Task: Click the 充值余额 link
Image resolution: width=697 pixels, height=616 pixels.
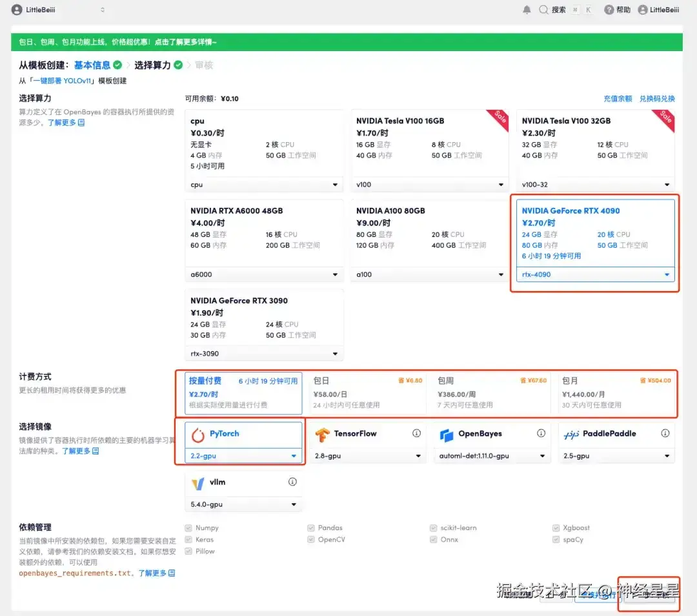Action: (618, 99)
